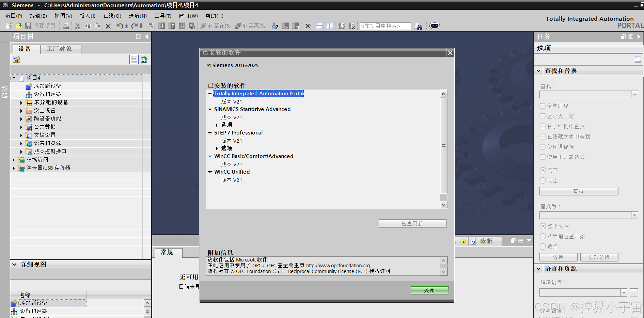The height and width of the screenshot is (318, 644).
Task: Open the 查找 combo box dropdown
Action: click(x=634, y=95)
